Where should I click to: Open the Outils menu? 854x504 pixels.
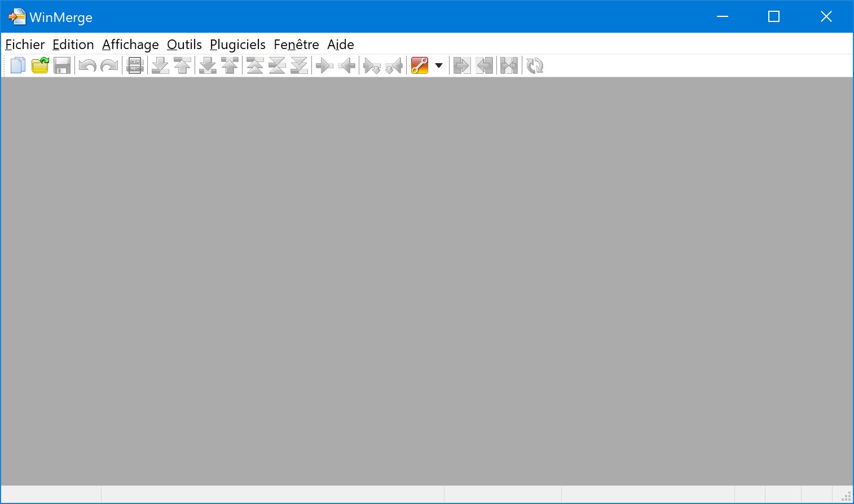click(184, 45)
